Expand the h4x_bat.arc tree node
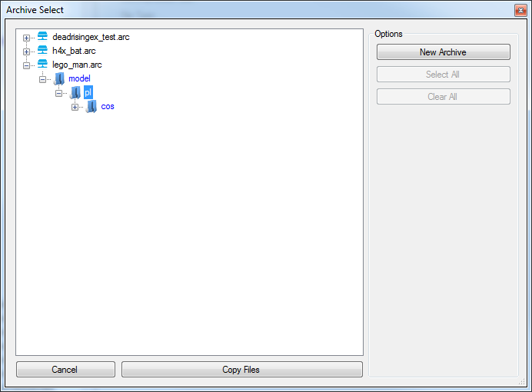This screenshot has width=532, height=392. point(26,51)
